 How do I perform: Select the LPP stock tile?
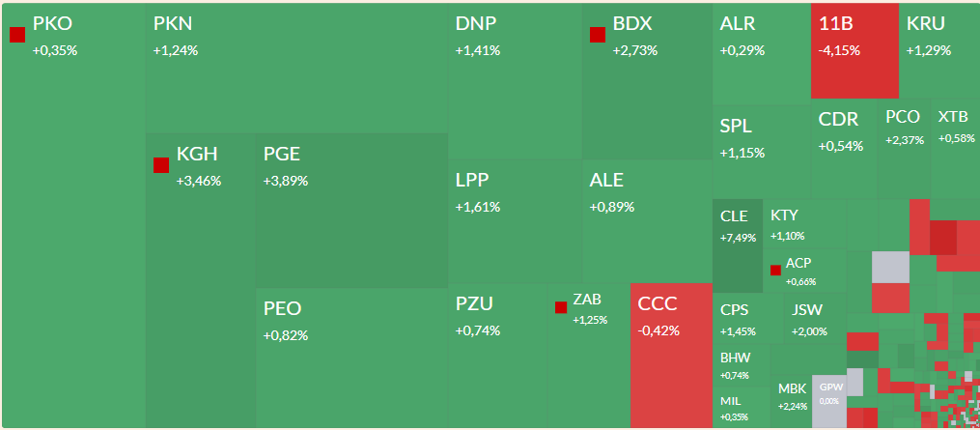pos(515,221)
